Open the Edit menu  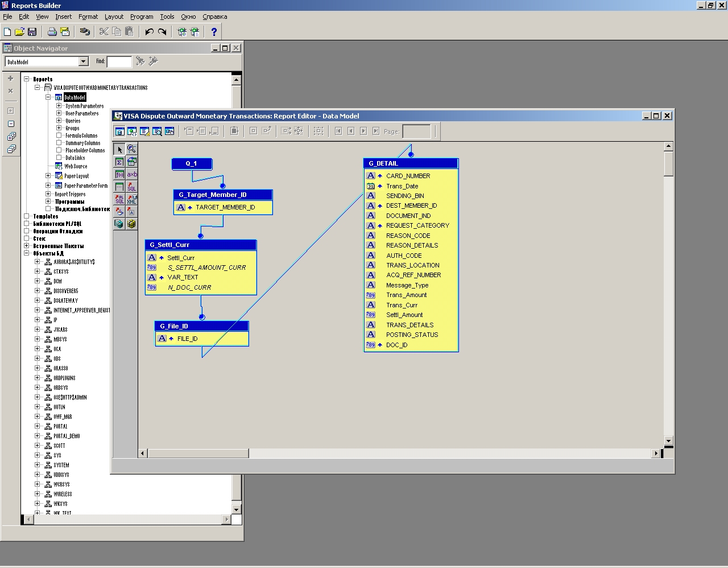click(x=24, y=17)
